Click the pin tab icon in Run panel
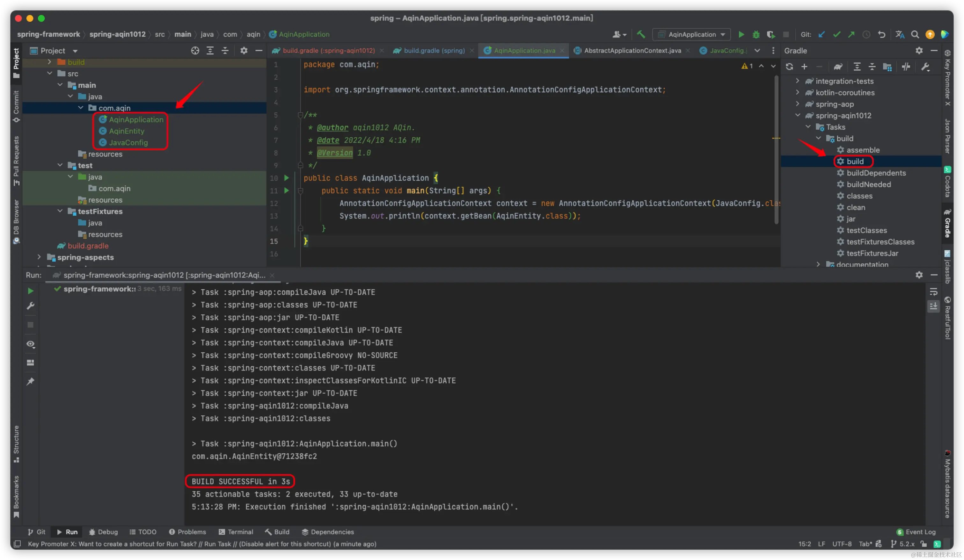 pyautogui.click(x=31, y=381)
